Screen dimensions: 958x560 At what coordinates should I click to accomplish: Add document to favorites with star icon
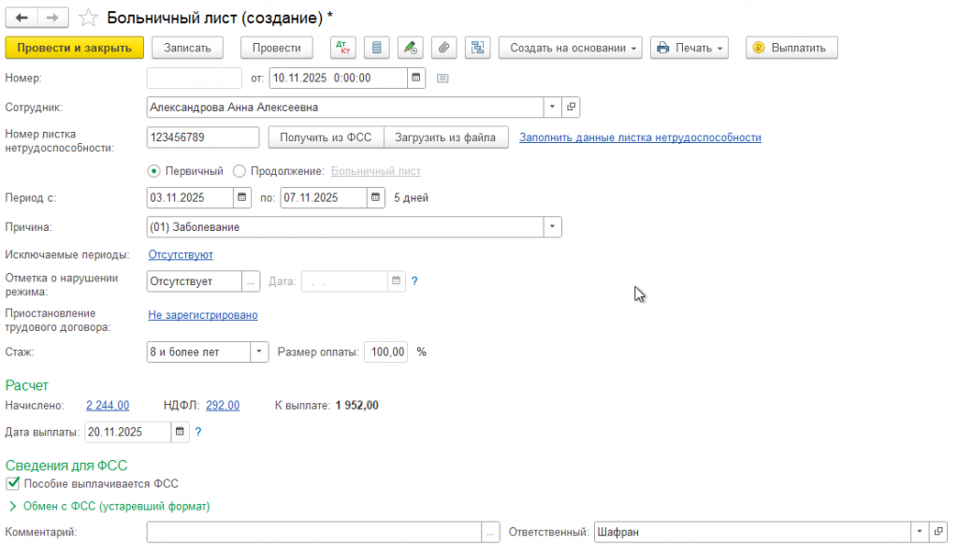coord(88,18)
